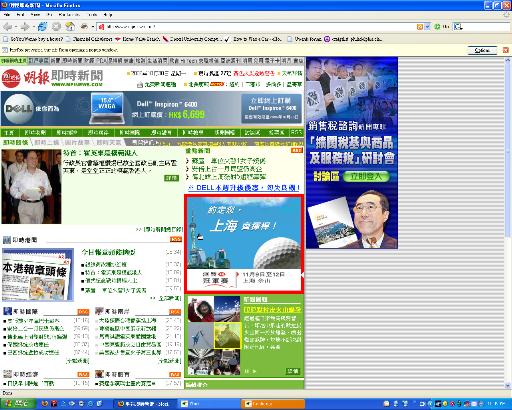Open the Home page icon in the toolbar
512x410 pixels.
[70, 27]
